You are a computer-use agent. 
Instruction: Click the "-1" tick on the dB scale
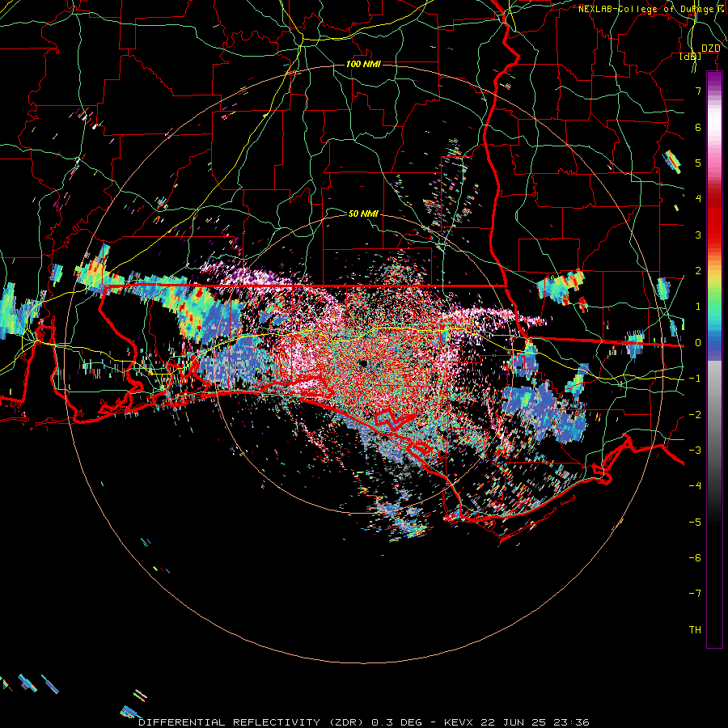[695, 378]
